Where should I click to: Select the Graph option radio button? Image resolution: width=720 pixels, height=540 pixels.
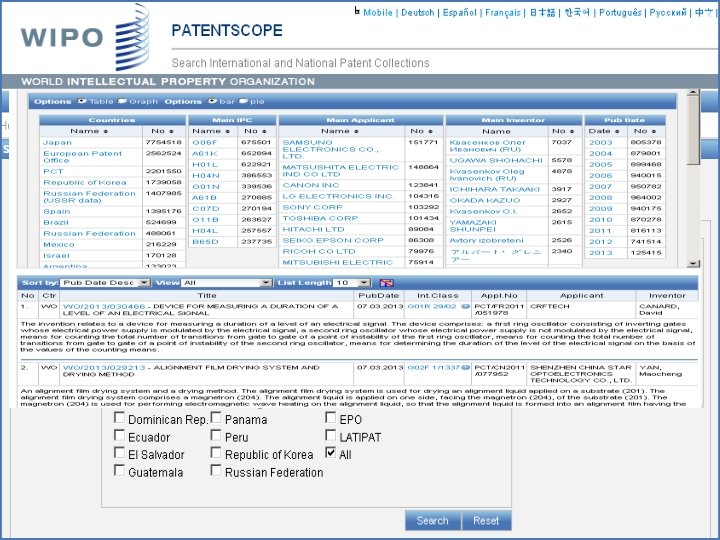[x=122, y=101]
